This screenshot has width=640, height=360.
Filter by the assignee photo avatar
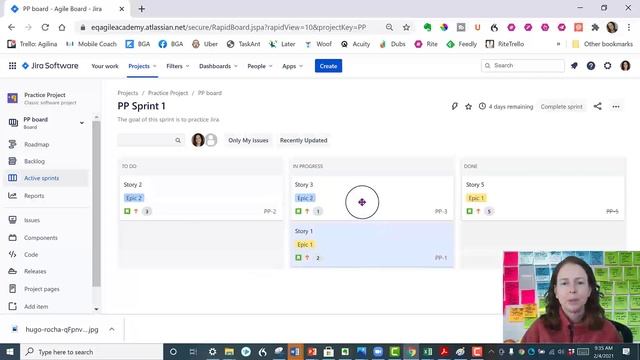[198, 140]
